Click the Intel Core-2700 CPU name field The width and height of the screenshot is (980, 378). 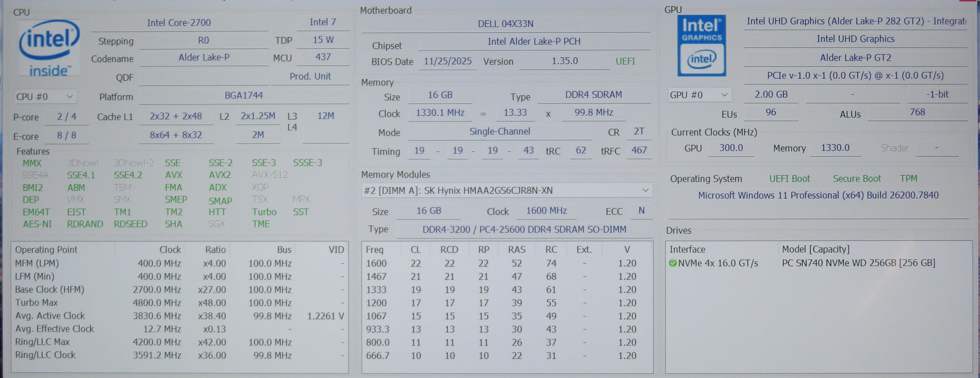pos(179,23)
